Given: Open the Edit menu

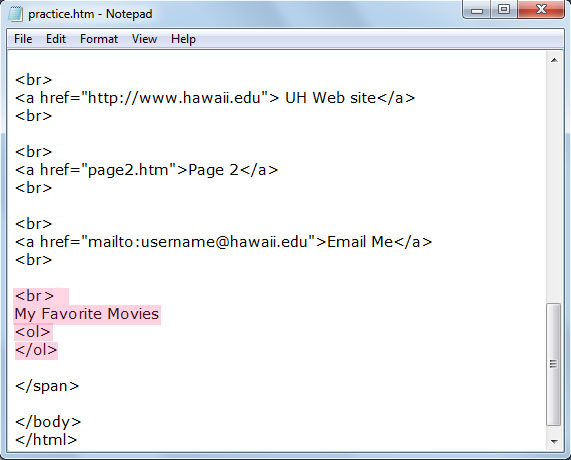Looking at the screenshot, I should pyautogui.click(x=56, y=39).
